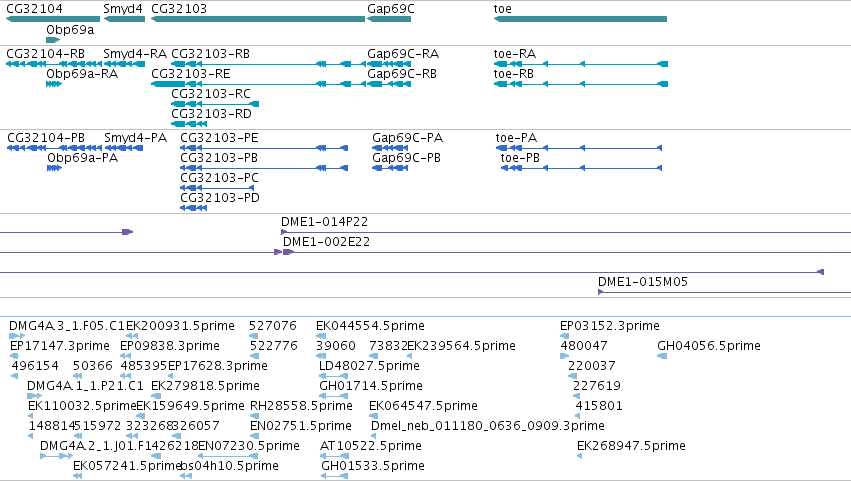Select the CG32103-PC protein label

click(x=219, y=178)
